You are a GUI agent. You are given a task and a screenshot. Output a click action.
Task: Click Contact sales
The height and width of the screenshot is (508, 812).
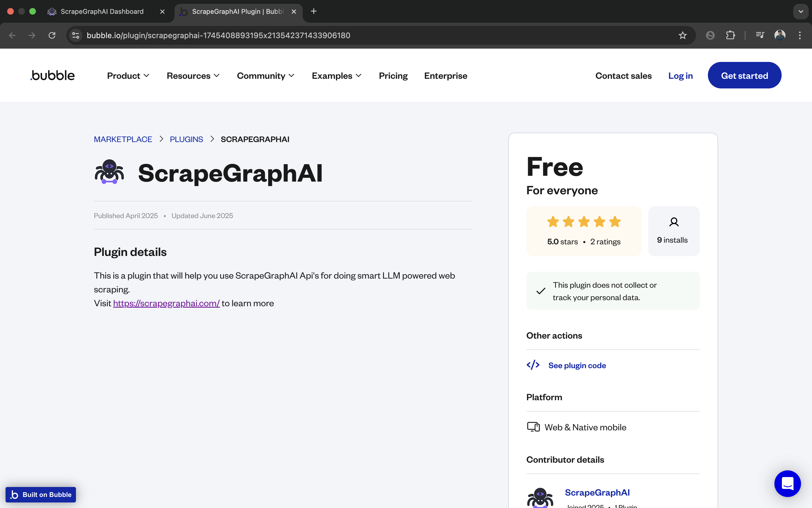pyautogui.click(x=623, y=76)
